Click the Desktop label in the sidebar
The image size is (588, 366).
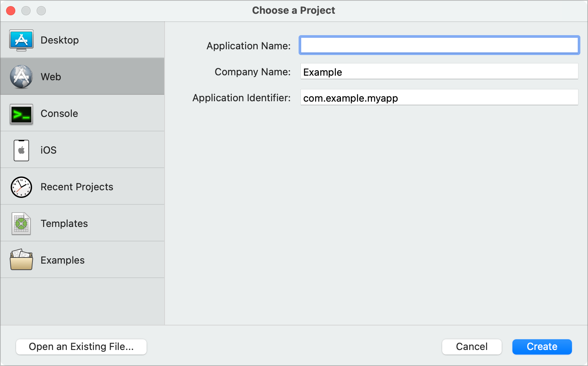tap(60, 40)
